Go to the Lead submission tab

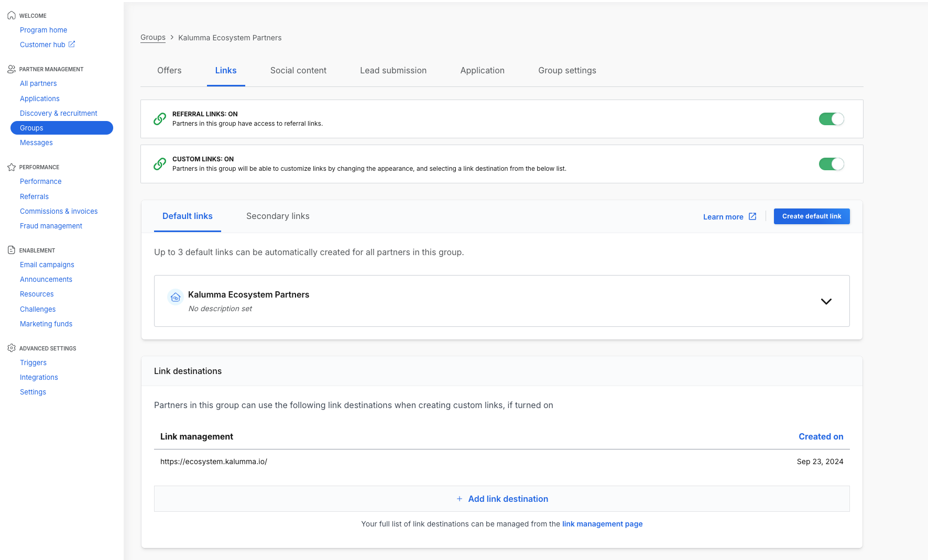394,71
